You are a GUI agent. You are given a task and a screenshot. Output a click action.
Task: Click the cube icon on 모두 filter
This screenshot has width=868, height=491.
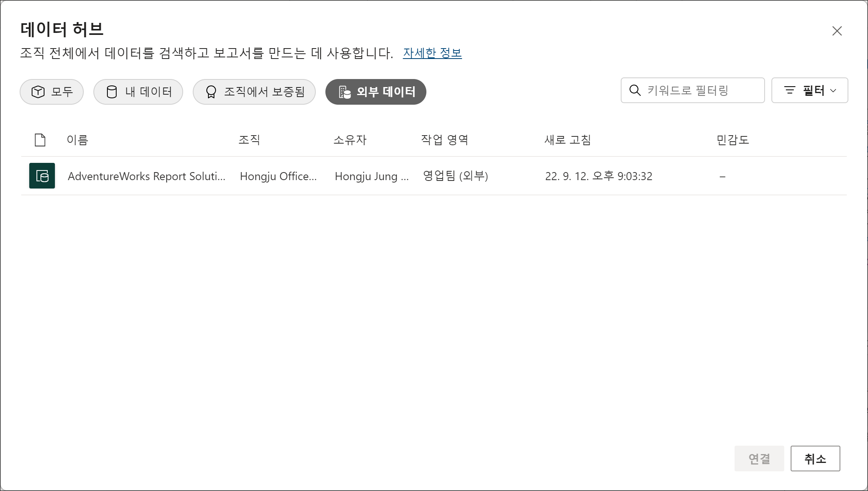38,92
